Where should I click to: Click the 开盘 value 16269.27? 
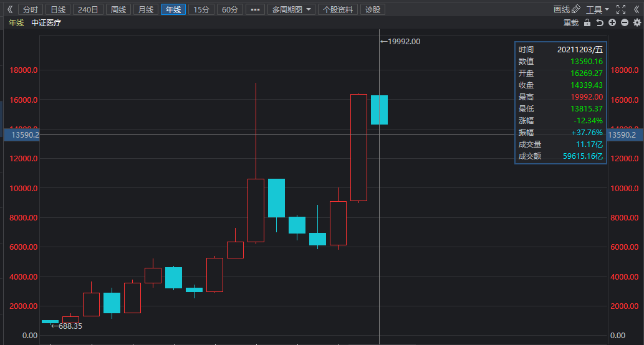[x=587, y=73]
